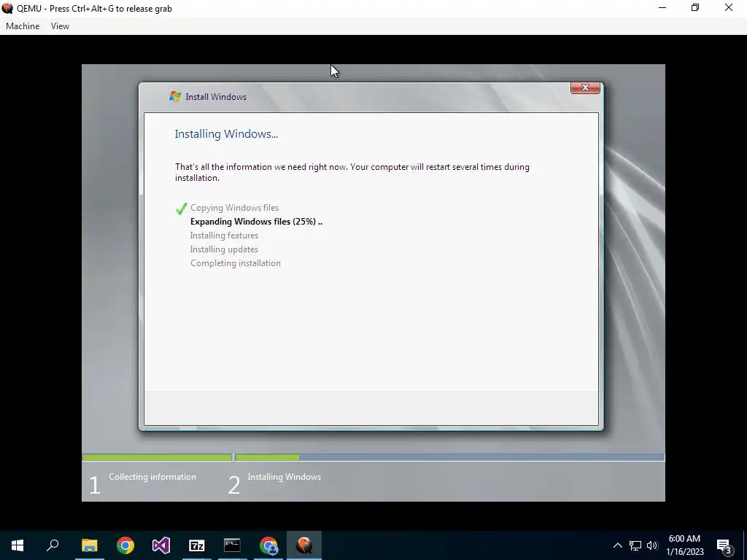Click the 'Collecting information' stage label
Screen dimensions: 747x560
coord(152,477)
